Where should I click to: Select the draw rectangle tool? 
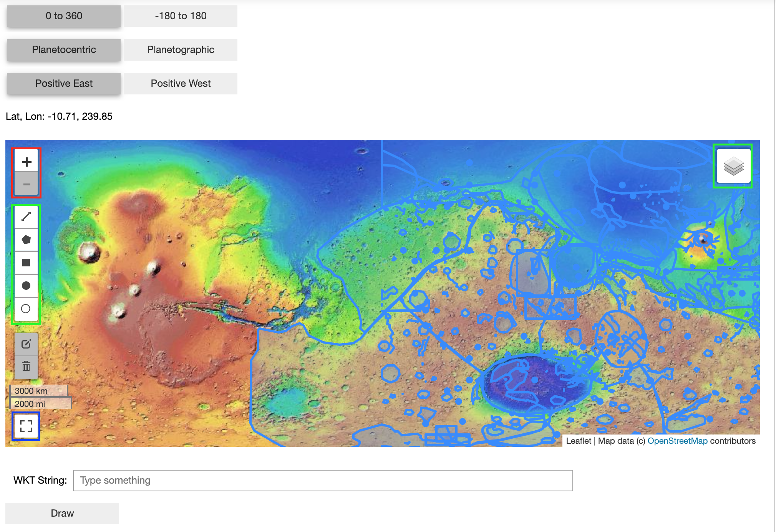point(26,263)
